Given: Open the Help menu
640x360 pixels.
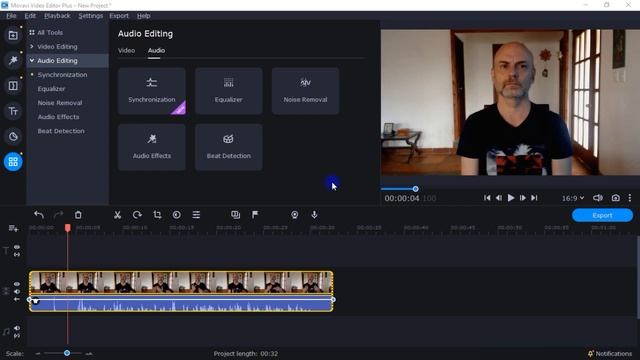Looking at the screenshot, I should pyautogui.click(x=144, y=16).
